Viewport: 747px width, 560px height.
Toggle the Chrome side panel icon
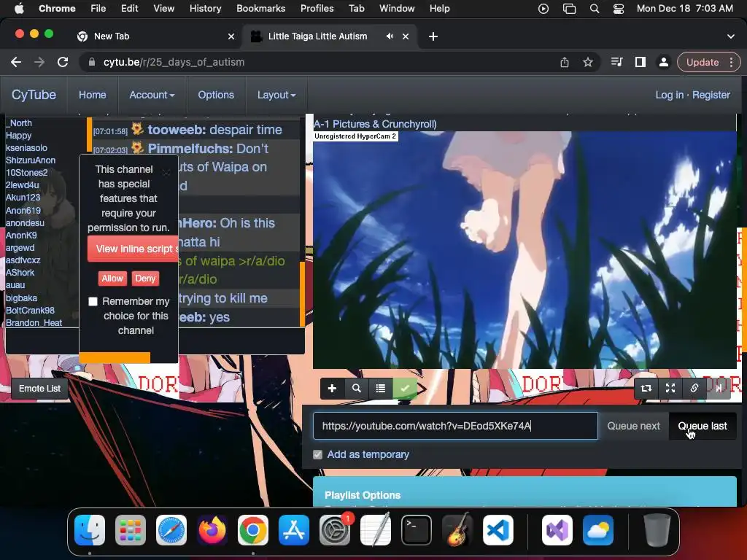tap(640, 62)
